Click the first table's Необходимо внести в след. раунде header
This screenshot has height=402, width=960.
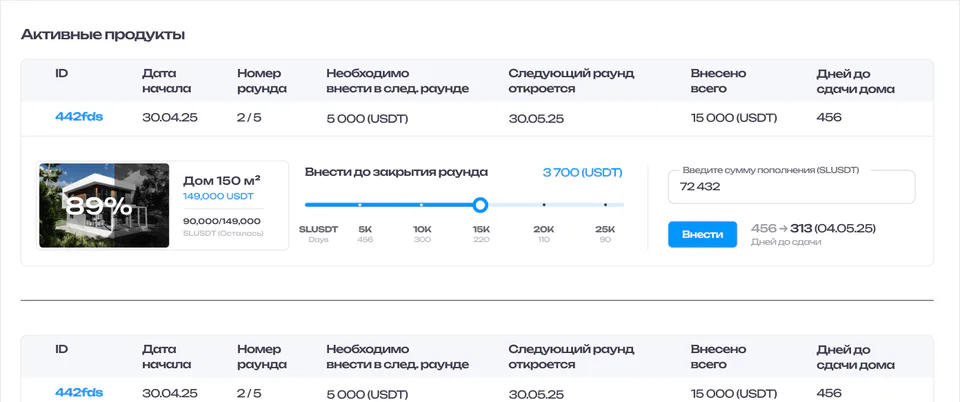point(398,81)
